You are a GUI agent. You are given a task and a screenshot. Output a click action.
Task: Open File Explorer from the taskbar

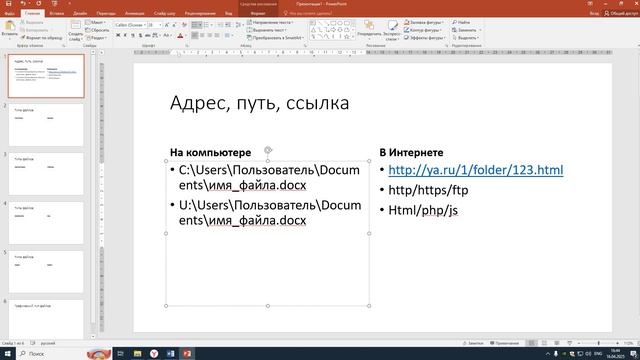click(138, 353)
